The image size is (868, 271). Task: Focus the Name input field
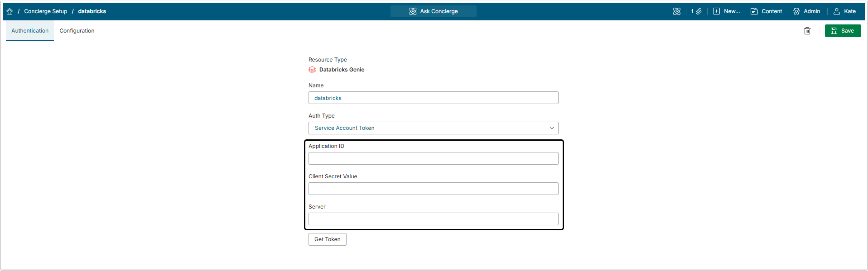(x=434, y=98)
